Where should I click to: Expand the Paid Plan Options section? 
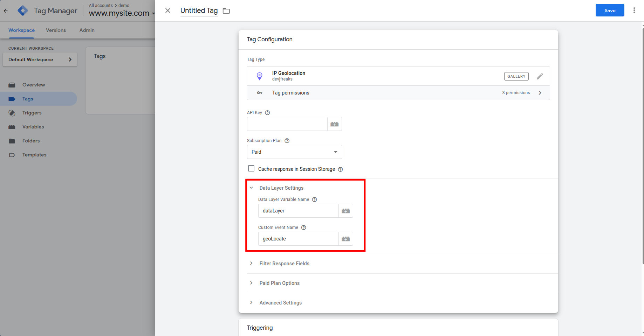251,283
